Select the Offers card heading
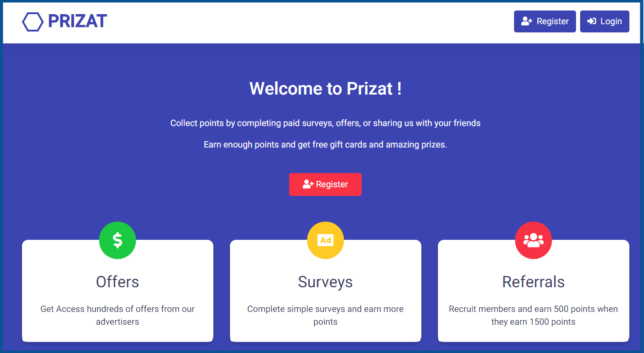 click(x=118, y=282)
